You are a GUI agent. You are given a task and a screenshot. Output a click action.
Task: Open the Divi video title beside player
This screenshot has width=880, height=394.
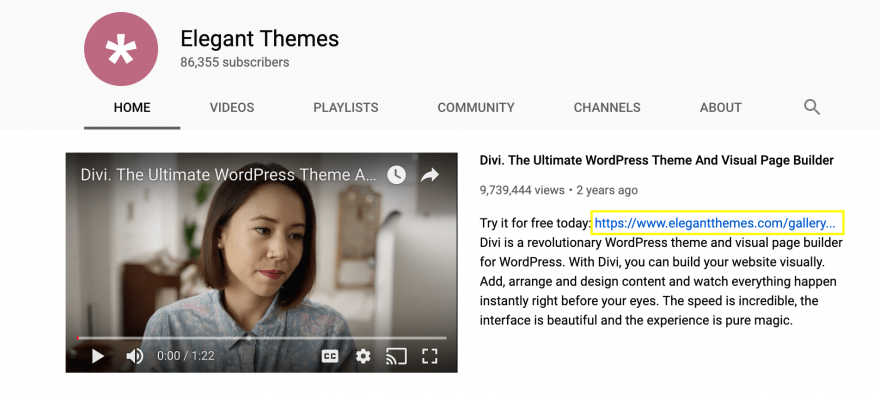click(x=657, y=161)
